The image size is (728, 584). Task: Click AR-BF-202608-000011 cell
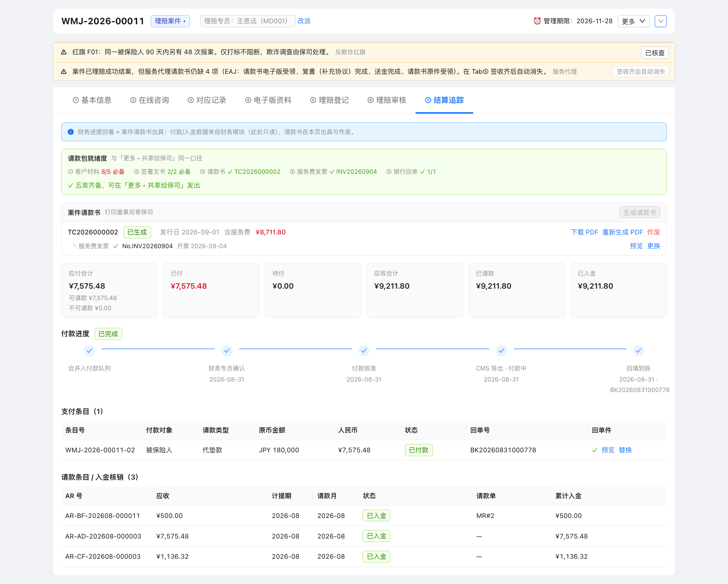click(x=103, y=516)
